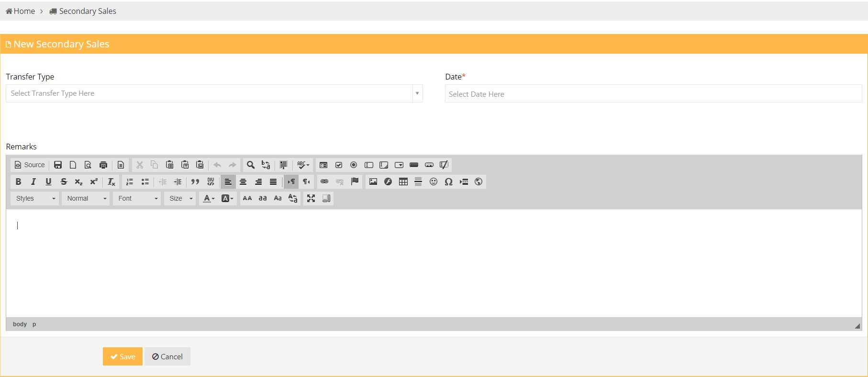
Task: Insert a numbered list
Action: coord(130,182)
